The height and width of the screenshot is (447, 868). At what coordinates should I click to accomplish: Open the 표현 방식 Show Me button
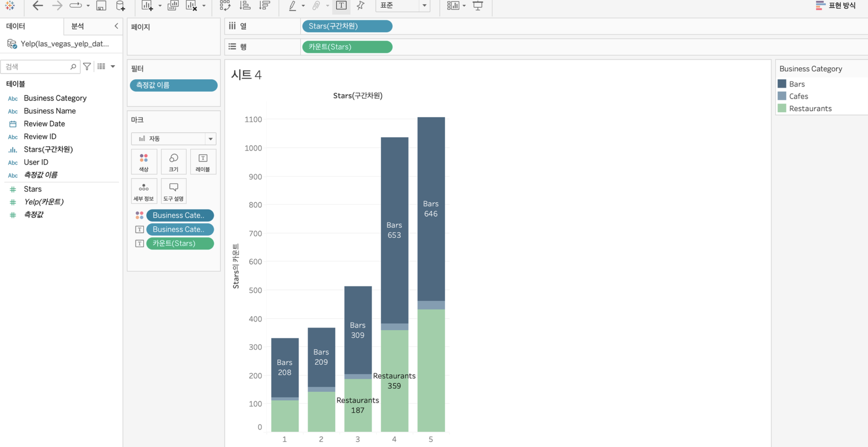pyautogui.click(x=835, y=5)
